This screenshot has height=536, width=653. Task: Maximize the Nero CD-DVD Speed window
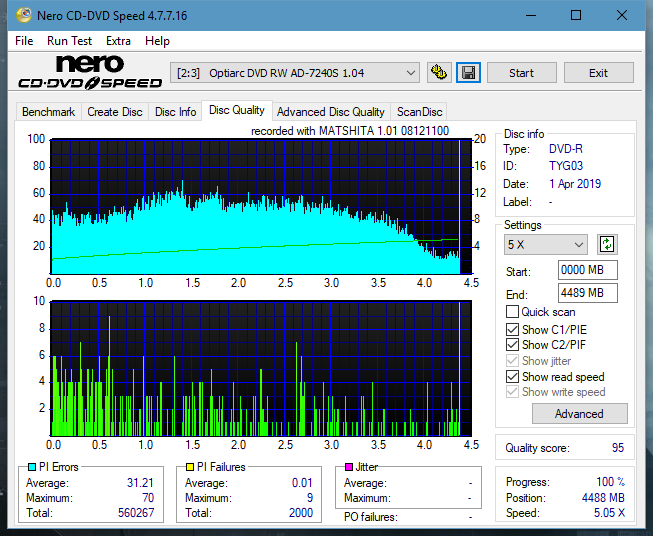[576, 15]
